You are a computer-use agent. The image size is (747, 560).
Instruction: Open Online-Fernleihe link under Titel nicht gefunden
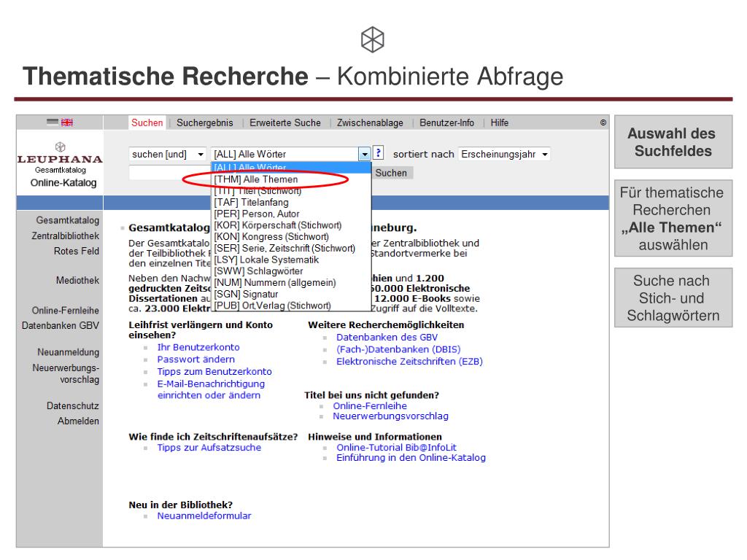click(x=370, y=405)
